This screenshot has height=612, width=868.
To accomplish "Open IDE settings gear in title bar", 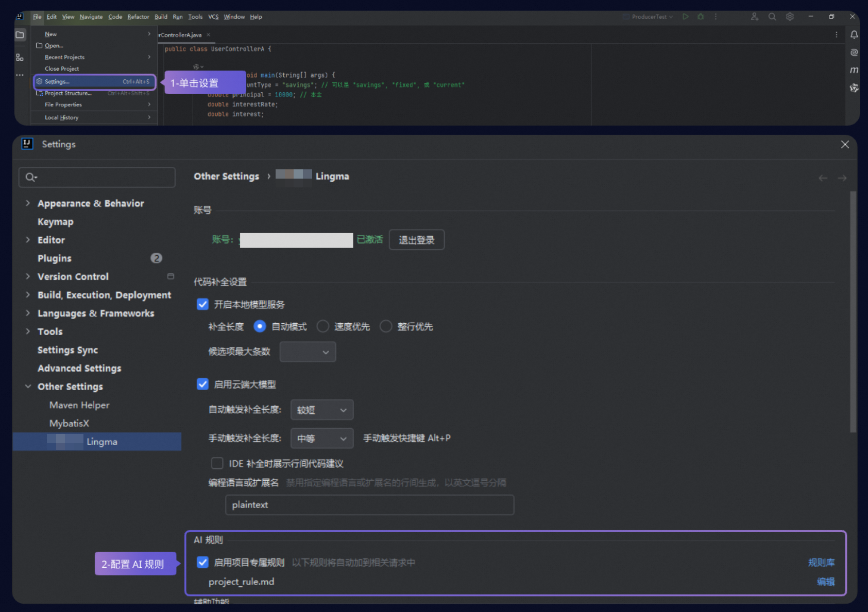I will (x=790, y=16).
